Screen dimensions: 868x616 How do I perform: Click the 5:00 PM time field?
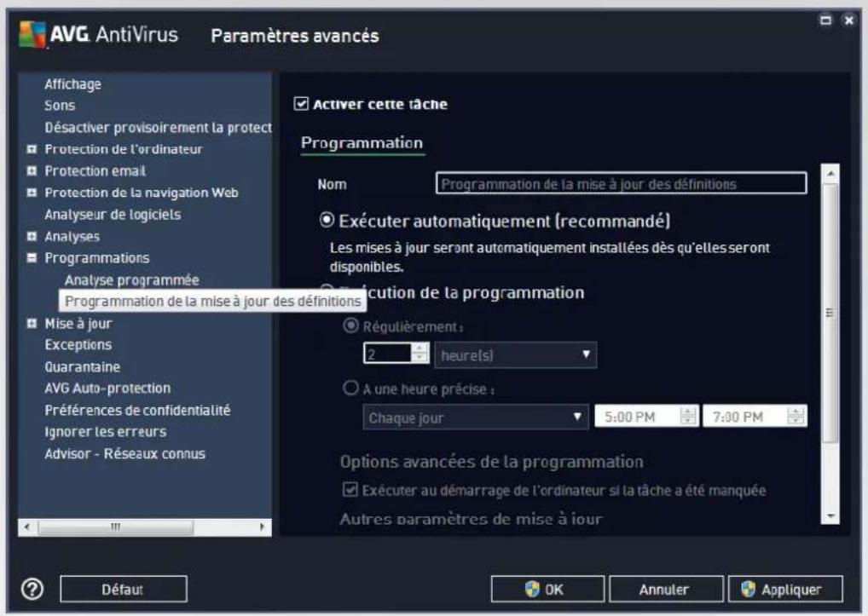point(637,417)
